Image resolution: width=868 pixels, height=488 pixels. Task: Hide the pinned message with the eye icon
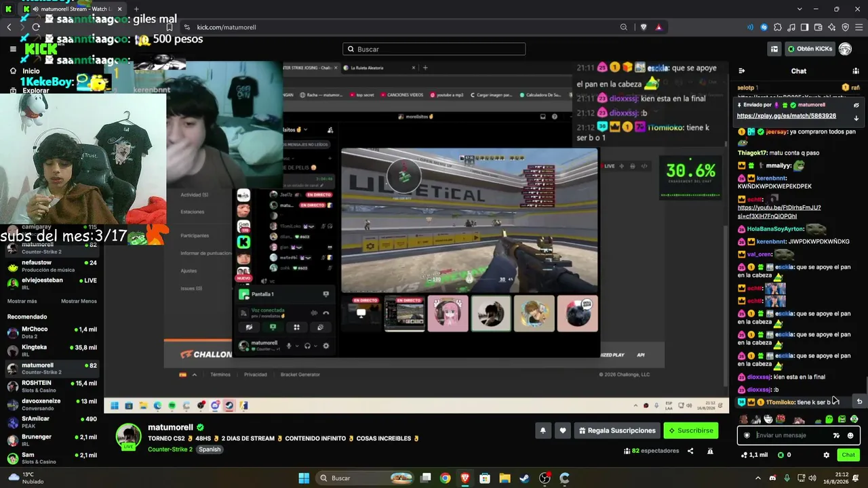[856, 105]
